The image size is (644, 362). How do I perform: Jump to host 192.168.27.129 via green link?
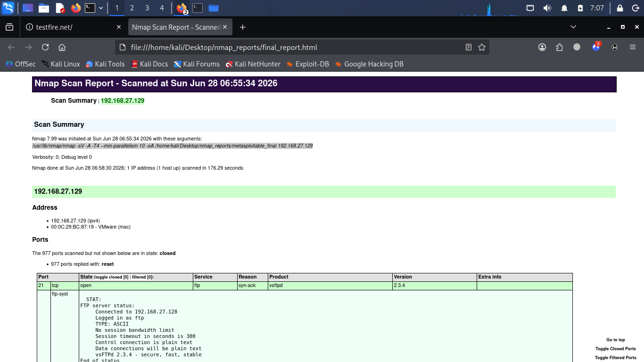coord(123,100)
